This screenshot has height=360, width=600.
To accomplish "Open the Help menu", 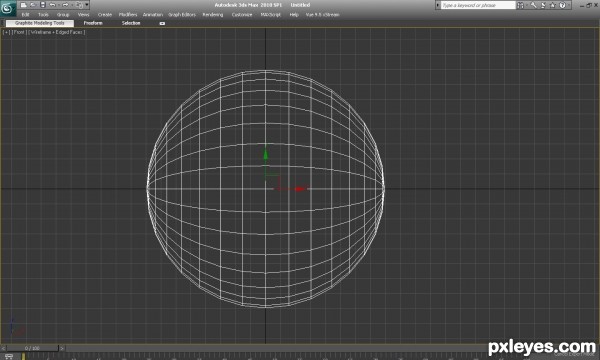I will [294, 15].
